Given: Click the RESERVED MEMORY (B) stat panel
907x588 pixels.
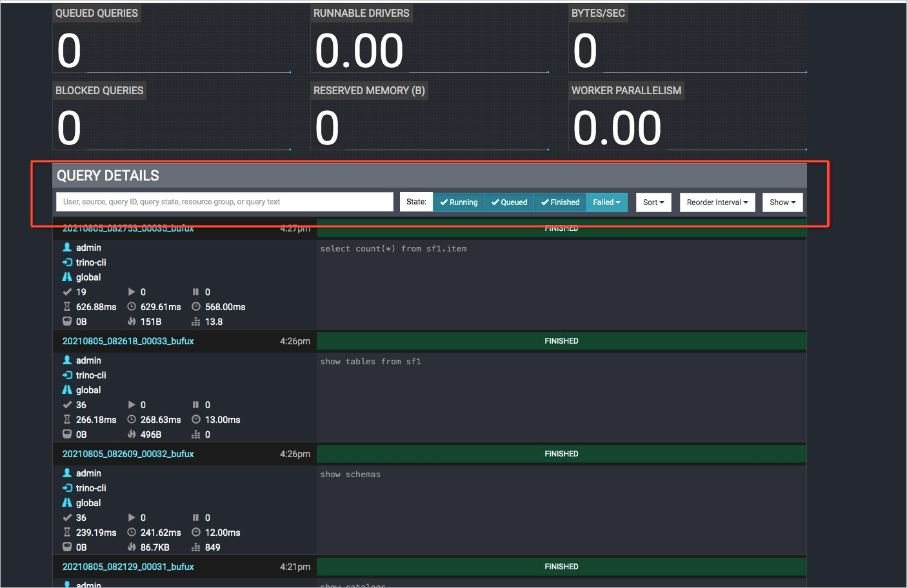Looking at the screenshot, I should (430, 116).
